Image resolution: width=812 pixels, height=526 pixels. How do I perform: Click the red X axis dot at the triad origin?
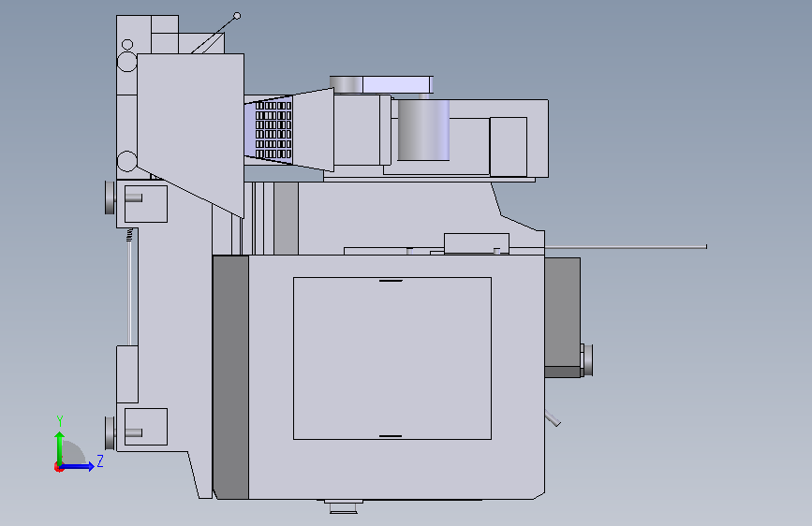tap(58, 467)
